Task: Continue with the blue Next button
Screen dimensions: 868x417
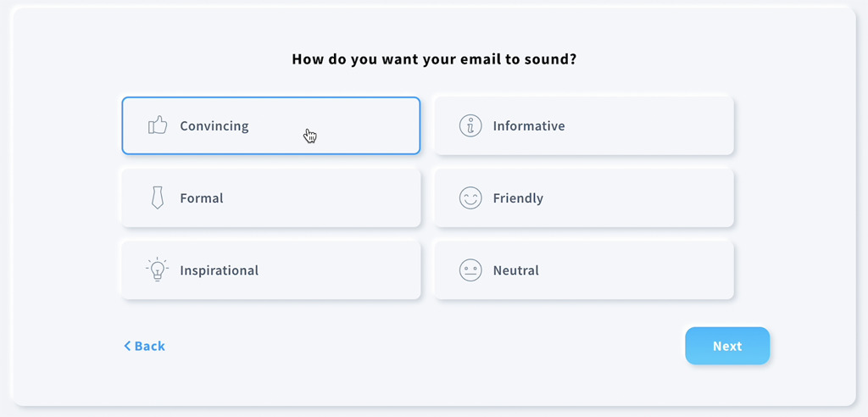Action: tap(727, 346)
